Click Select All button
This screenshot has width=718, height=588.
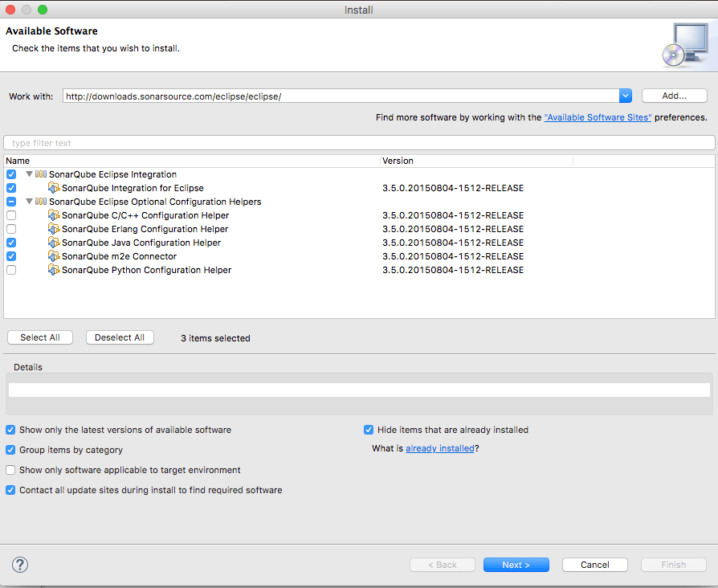coord(40,337)
